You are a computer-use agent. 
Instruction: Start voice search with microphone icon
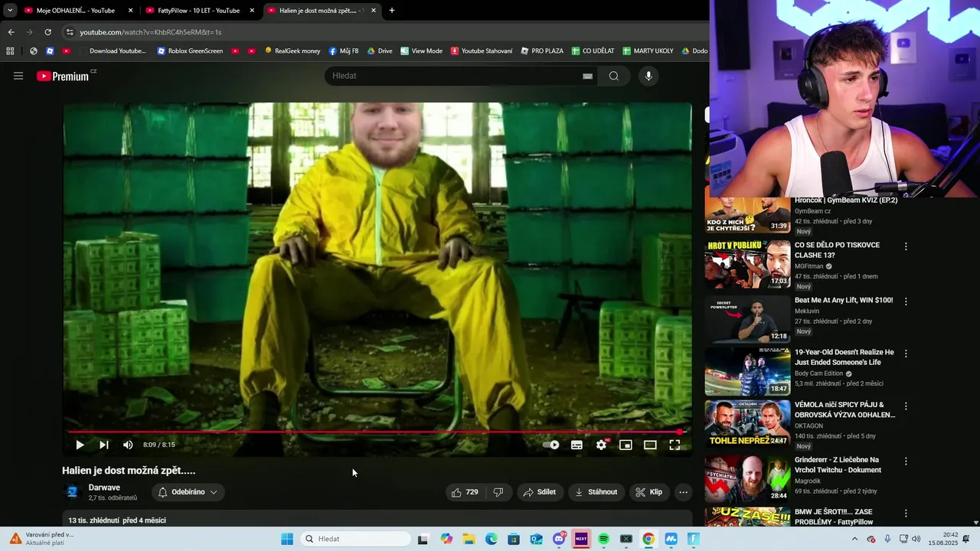point(648,76)
